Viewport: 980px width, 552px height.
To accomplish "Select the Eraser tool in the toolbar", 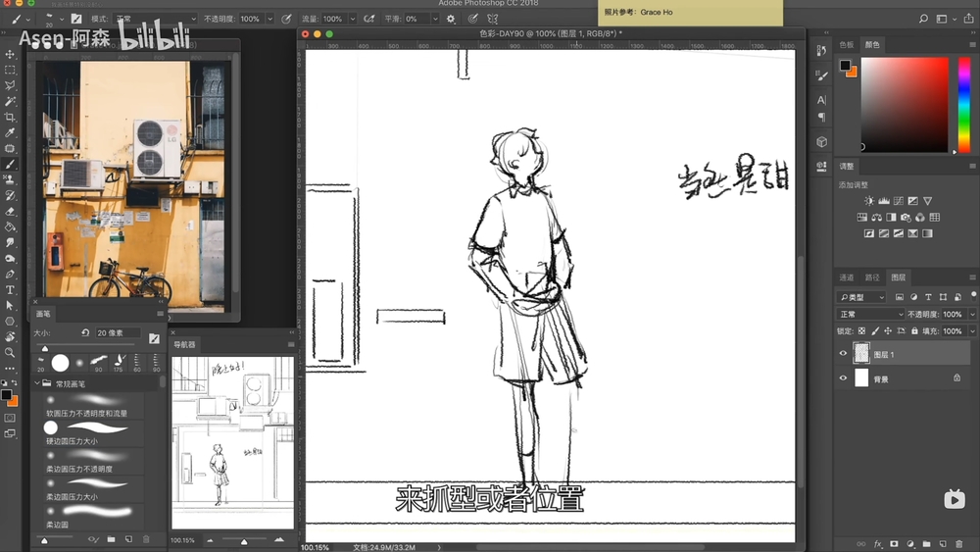I will click(10, 211).
